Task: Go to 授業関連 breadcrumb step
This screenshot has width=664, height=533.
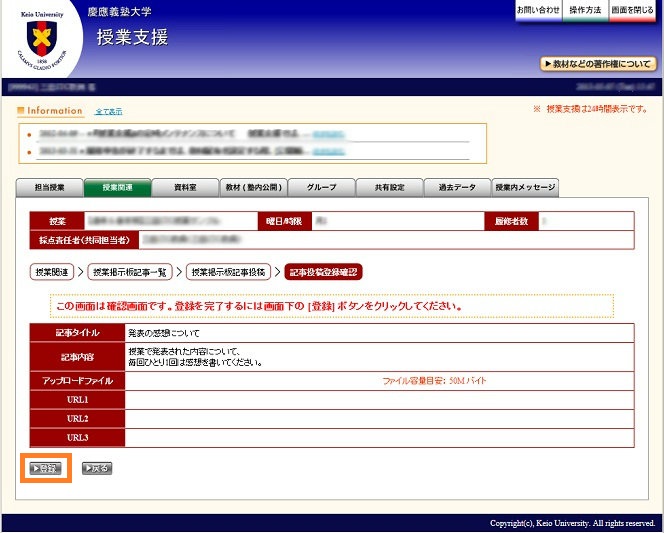Action: pos(50,271)
